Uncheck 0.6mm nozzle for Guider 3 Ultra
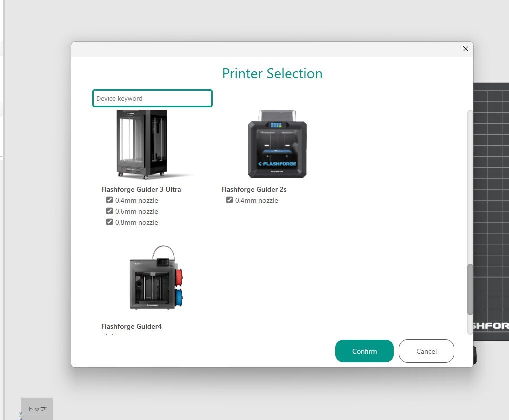The height and width of the screenshot is (420, 509). (x=109, y=211)
